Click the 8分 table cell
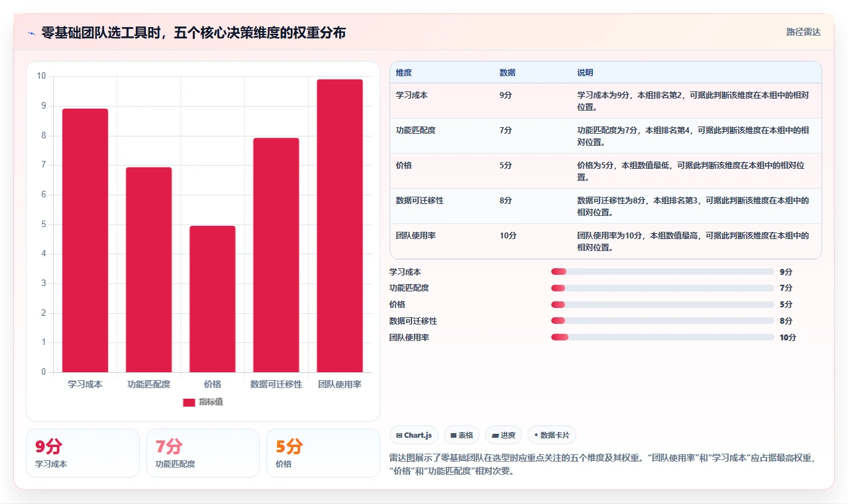 [x=505, y=201]
